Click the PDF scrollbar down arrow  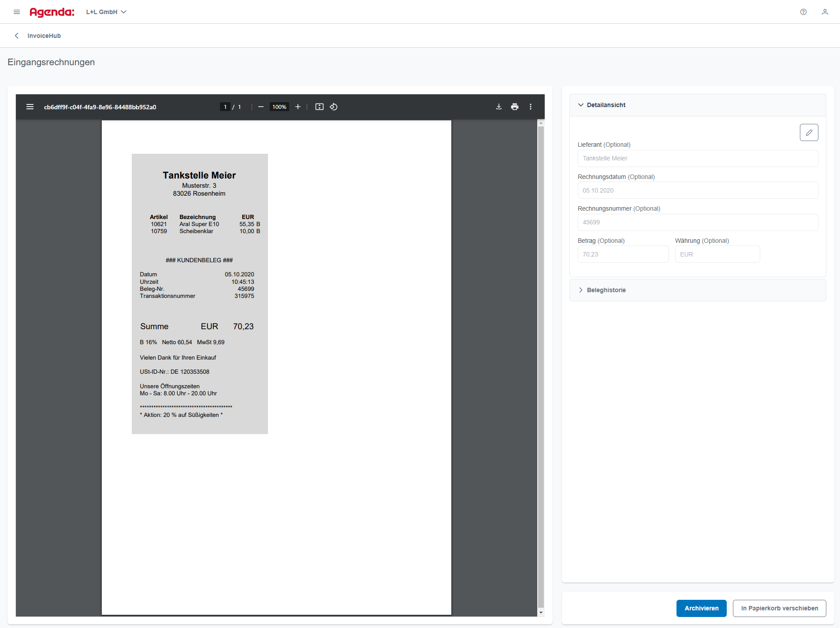pos(541,613)
